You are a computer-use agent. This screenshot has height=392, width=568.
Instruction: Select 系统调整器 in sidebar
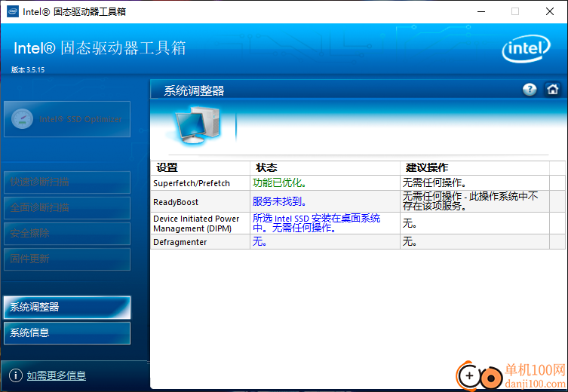(67, 308)
